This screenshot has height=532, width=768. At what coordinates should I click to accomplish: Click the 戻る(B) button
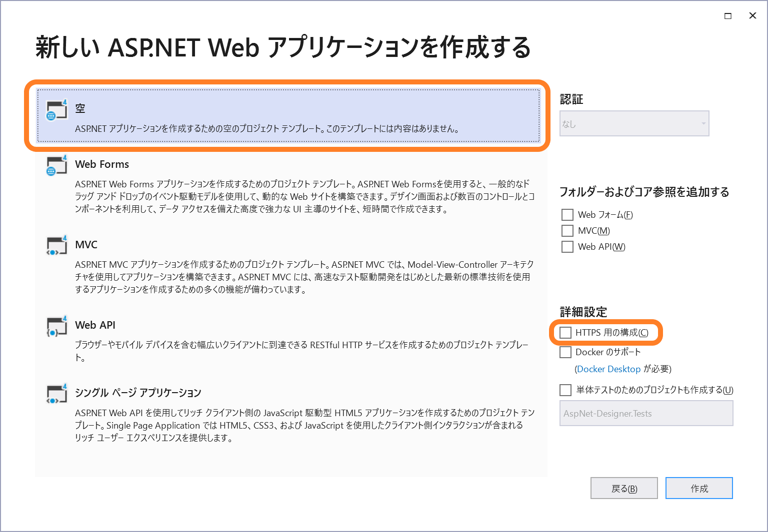click(624, 489)
